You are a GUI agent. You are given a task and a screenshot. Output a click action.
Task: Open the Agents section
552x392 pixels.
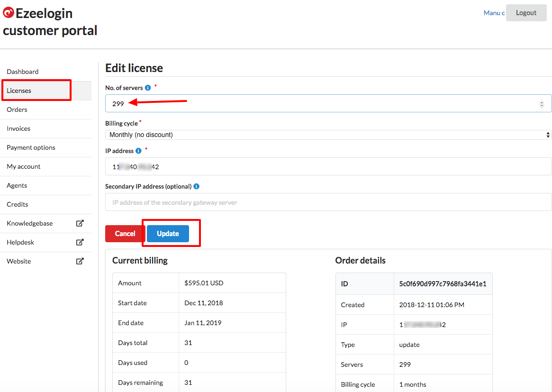[46, 186]
